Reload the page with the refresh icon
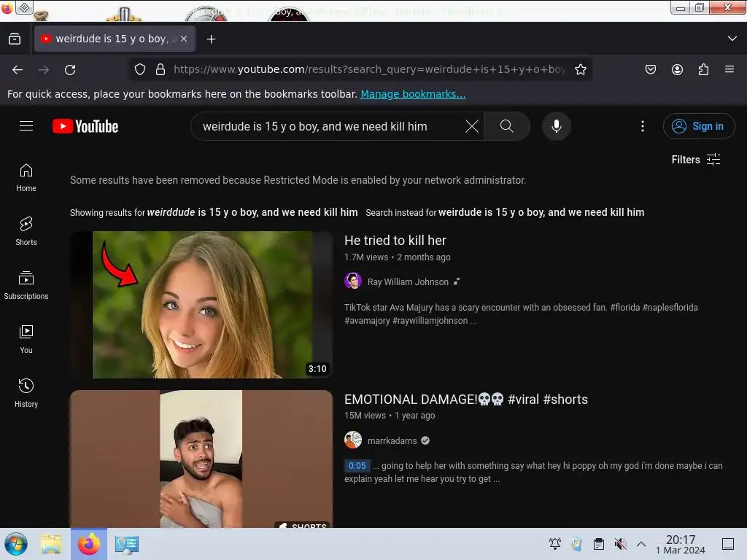The width and height of the screenshot is (747, 560). point(70,70)
